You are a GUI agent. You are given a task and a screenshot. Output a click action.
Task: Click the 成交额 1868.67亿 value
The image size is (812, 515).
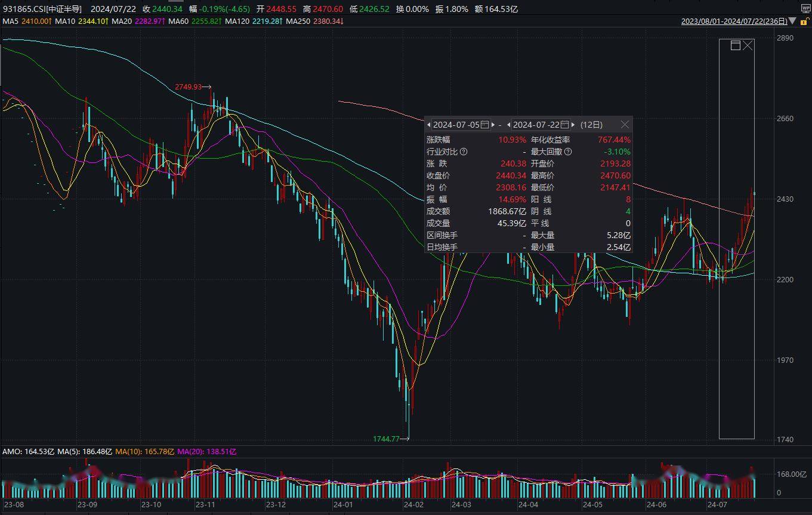point(507,211)
